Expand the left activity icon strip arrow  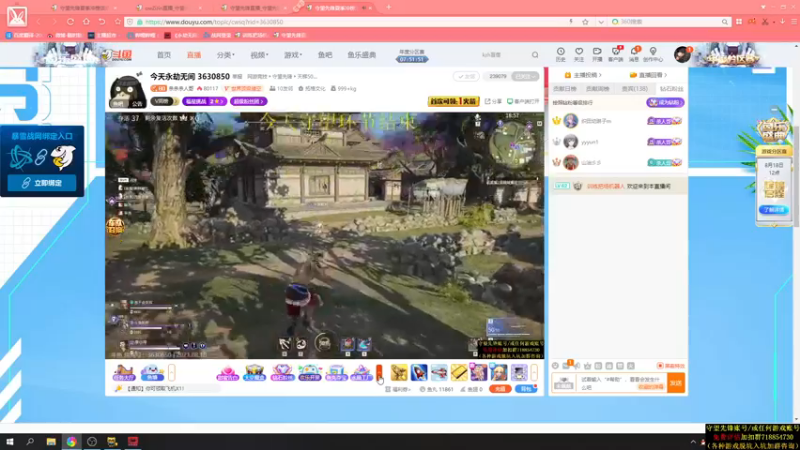[171, 372]
